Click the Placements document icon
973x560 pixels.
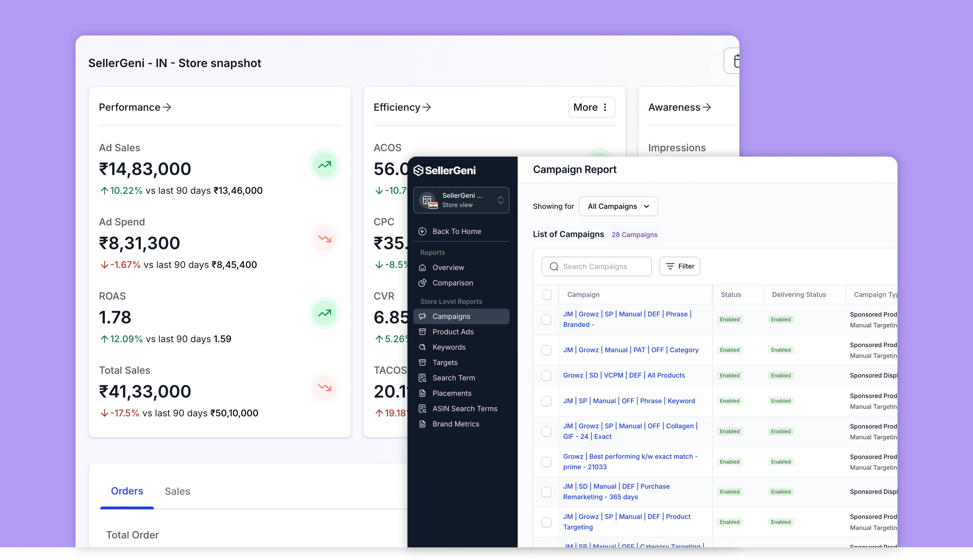tap(422, 394)
